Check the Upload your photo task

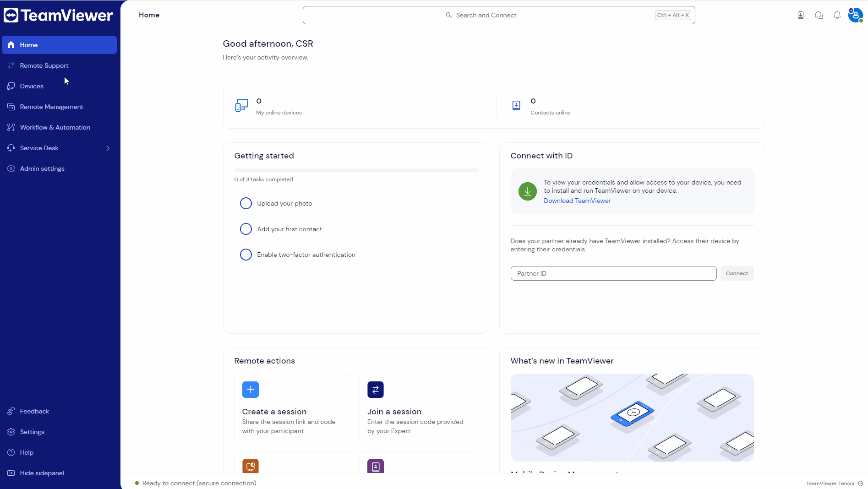coord(246,203)
